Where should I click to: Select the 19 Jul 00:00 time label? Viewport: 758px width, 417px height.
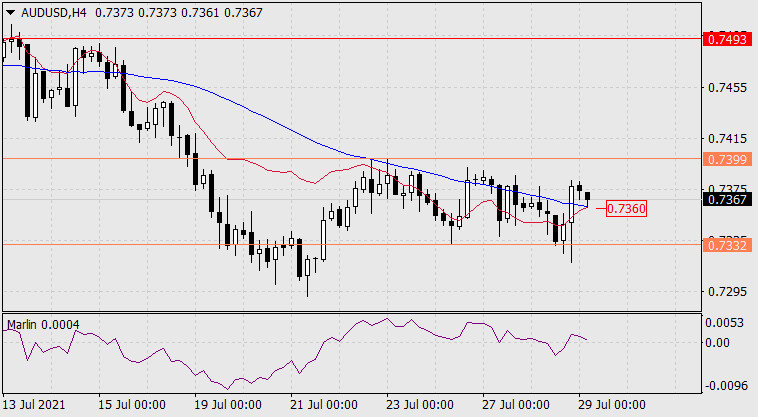(228, 404)
